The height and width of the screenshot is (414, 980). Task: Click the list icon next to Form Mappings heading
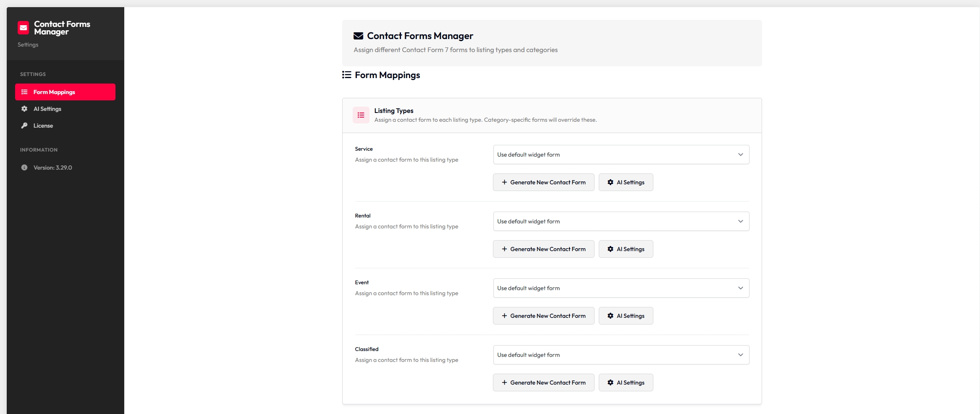[346, 75]
